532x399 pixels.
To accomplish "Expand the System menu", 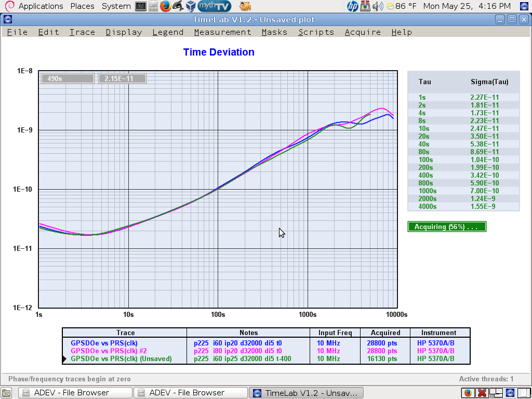I will (x=116, y=6).
